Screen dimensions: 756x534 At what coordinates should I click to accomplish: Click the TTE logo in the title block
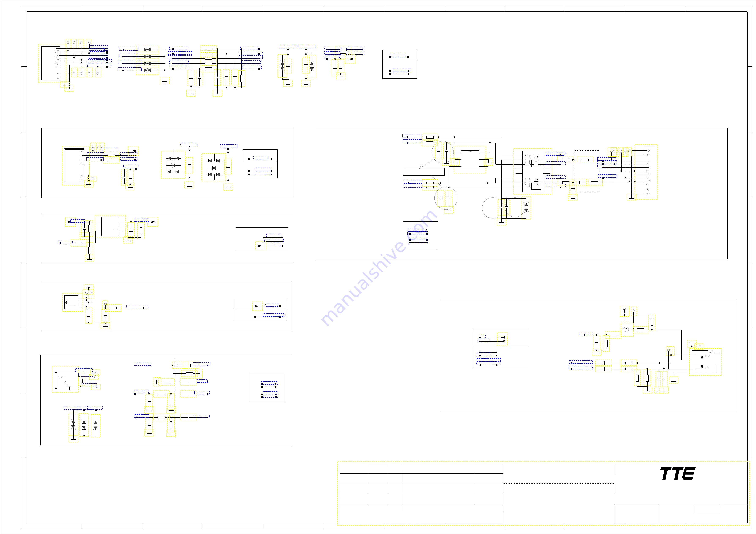(x=677, y=474)
